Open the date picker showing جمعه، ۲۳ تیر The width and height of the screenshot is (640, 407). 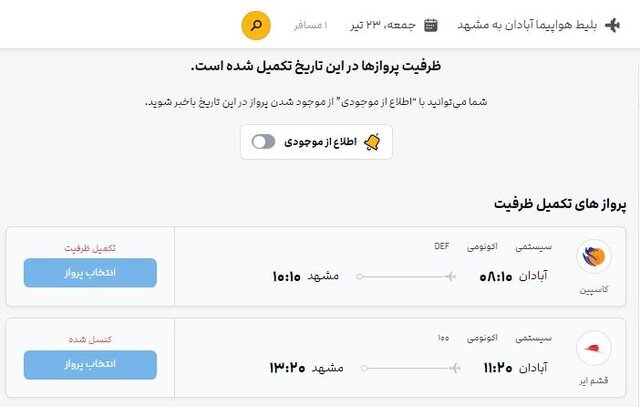pos(386,25)
